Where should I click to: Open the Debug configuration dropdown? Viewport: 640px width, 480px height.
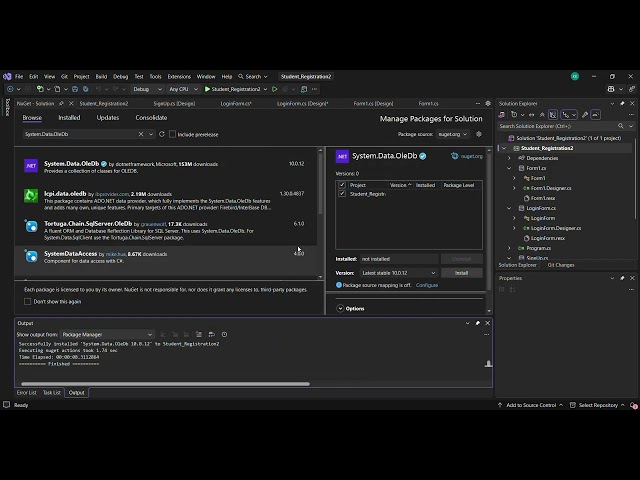pos(147,89)
